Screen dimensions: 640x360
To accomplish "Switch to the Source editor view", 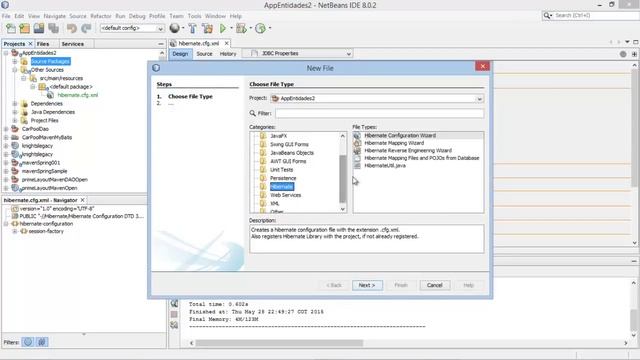I will pyautogui.click(x=204, y=53).
